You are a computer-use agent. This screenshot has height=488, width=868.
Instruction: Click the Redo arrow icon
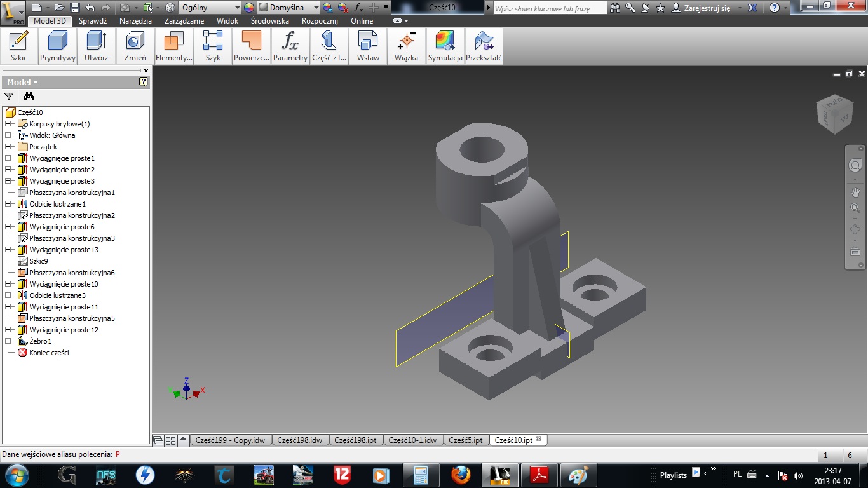coord(105,8)
